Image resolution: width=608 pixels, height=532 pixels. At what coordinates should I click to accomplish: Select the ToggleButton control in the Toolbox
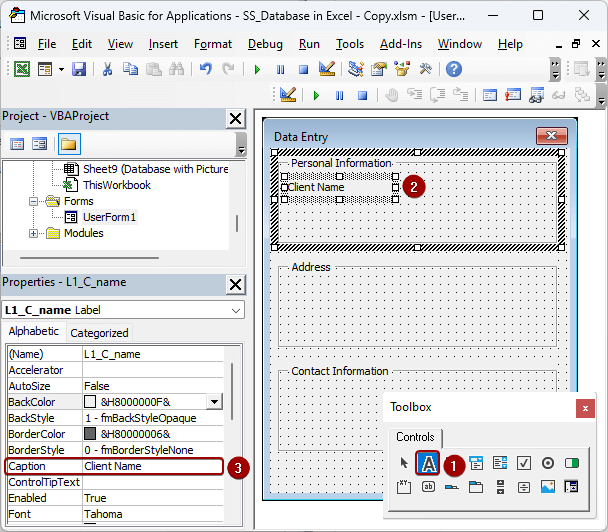click(x=572, y=463)
